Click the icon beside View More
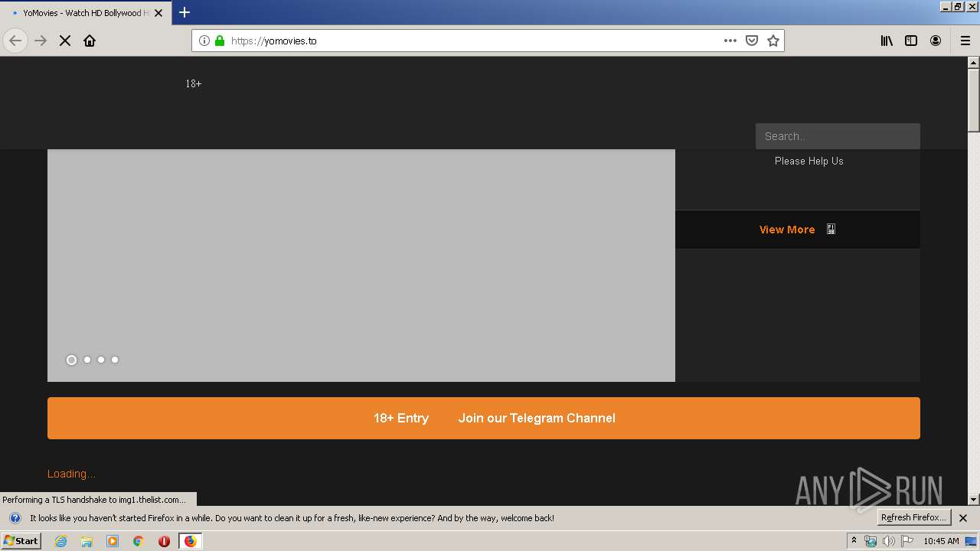 [831, 230]
